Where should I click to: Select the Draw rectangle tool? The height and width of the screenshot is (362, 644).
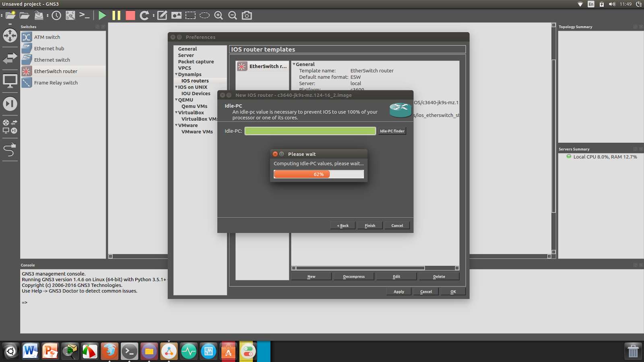point(190,15)
